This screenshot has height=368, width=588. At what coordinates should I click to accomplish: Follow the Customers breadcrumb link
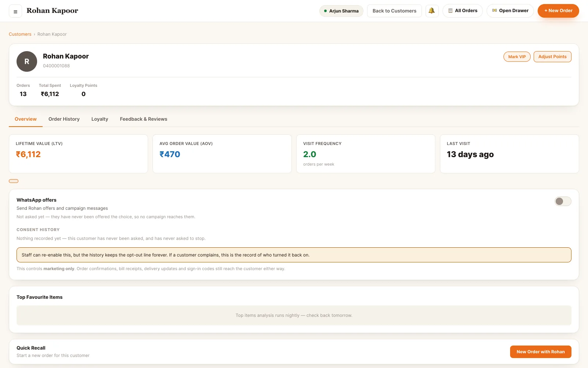pos(20,34)
